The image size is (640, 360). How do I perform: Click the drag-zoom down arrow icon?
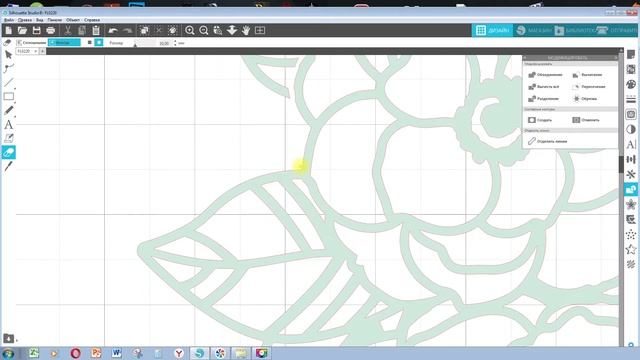click(x=232, y=30)
